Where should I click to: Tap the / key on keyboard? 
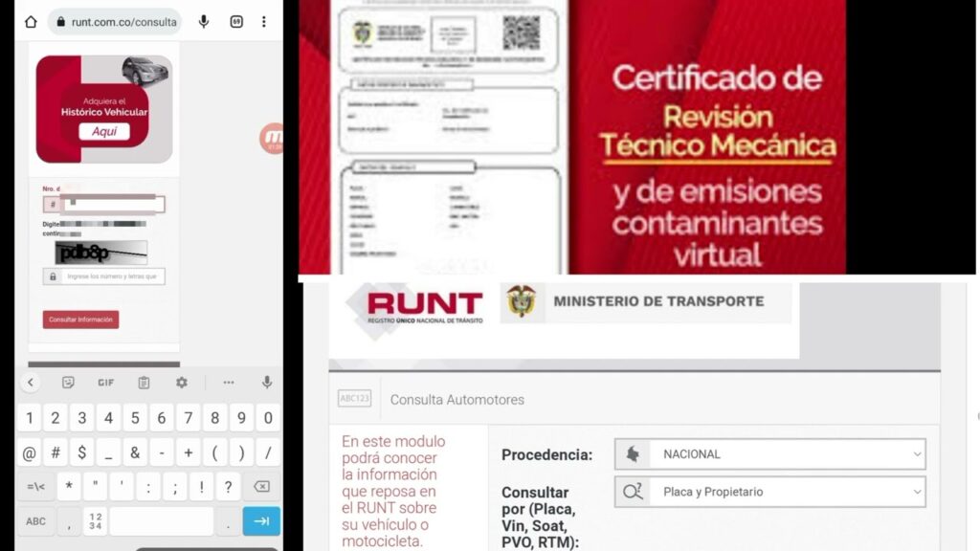coord(268,452)
